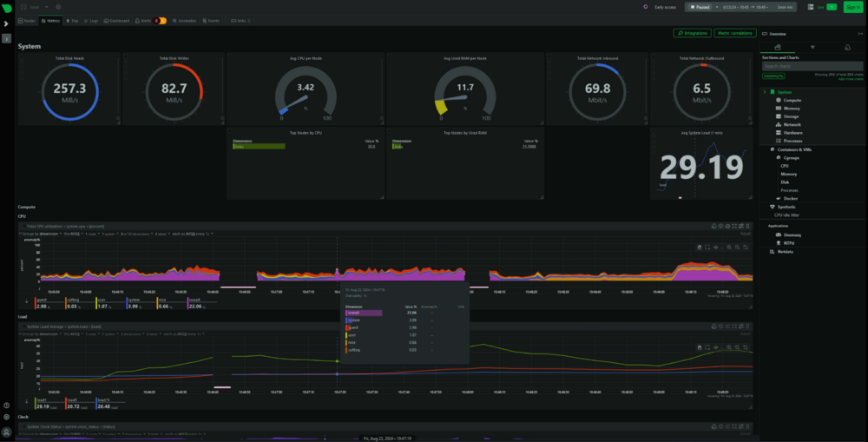Select Dnsmasq under Applications
The image size is (868, 442).
coord(792,234)
